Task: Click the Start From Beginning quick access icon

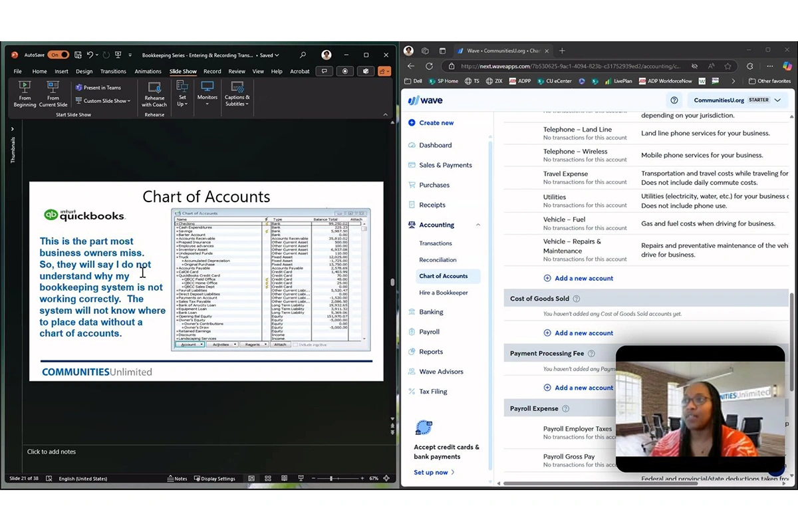Action: point(118,55)
